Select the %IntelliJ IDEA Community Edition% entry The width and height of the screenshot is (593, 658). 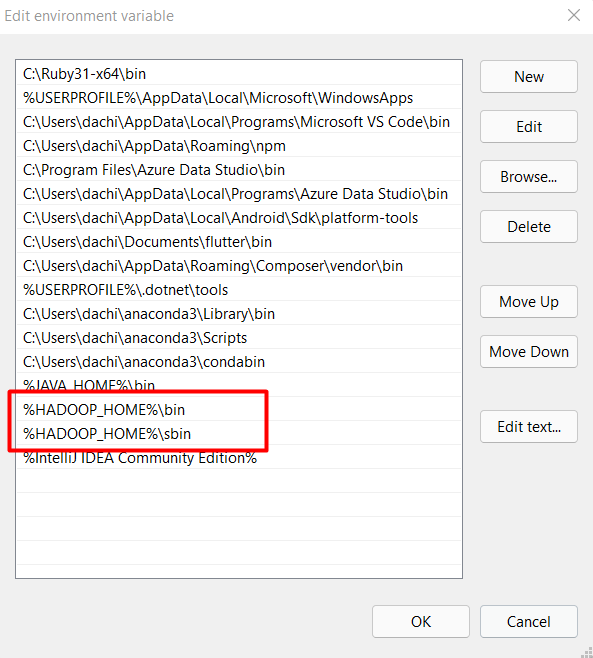[x=239, y=457]
